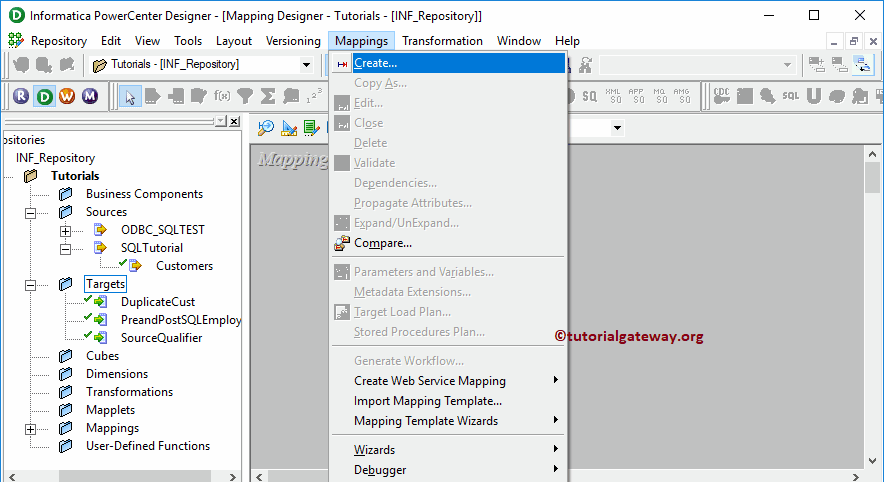
Task: Select the Designer (D) tool icon
Action: [44, 96]
